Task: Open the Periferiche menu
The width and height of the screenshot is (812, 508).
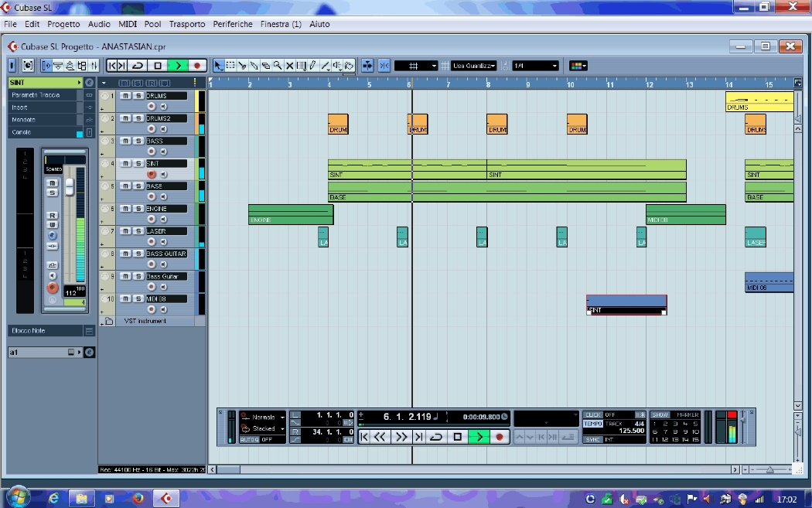Action: pyautogui.click(x=233, y=24)
